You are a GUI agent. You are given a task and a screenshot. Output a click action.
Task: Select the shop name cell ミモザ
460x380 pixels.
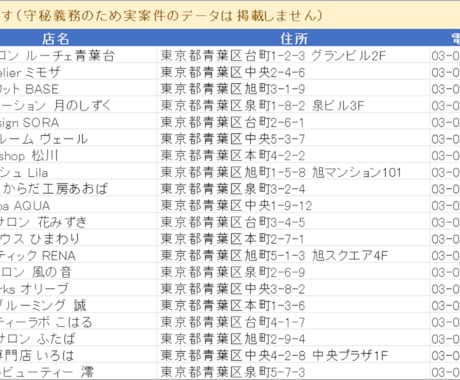(x=78, y=72)
